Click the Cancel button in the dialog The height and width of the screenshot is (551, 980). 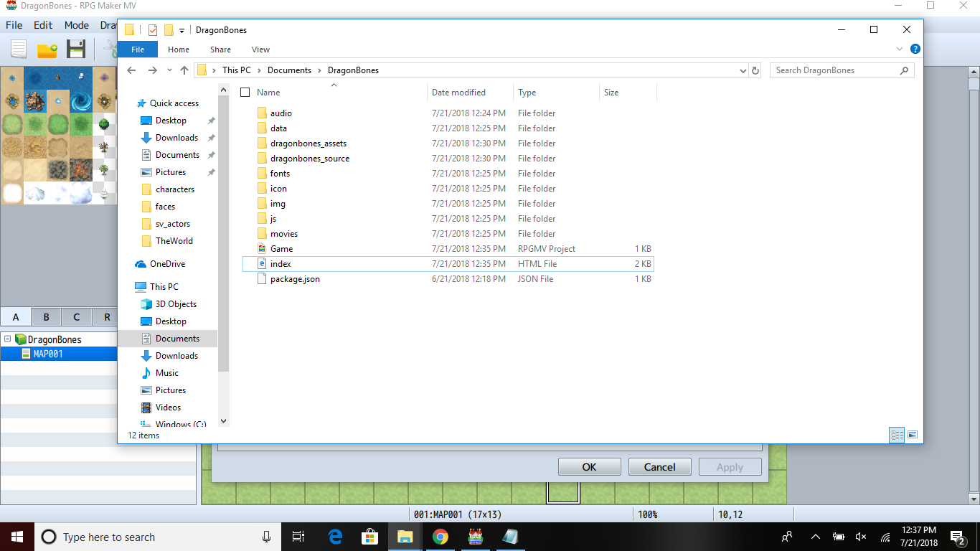659,467
